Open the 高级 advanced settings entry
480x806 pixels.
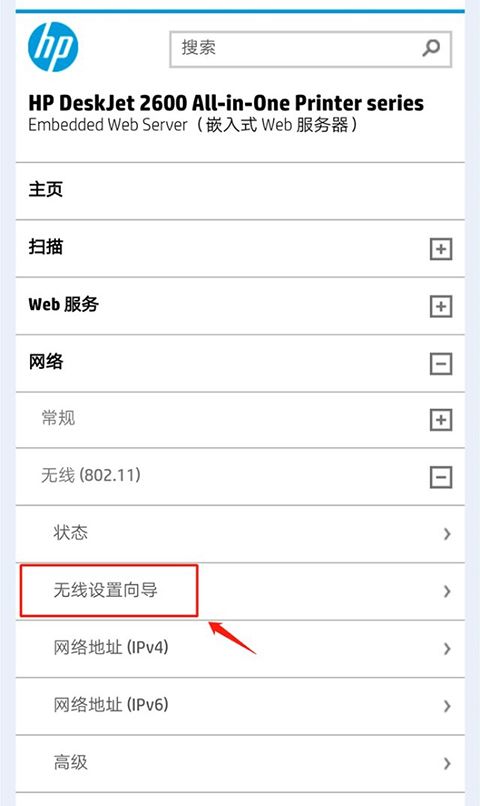(240, 763)
